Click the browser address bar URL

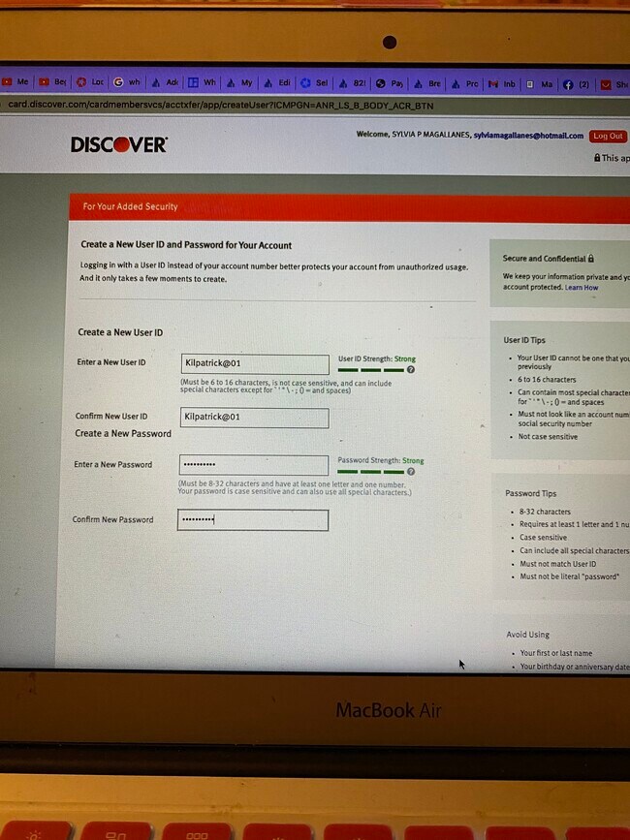click(x=221, y=105)
